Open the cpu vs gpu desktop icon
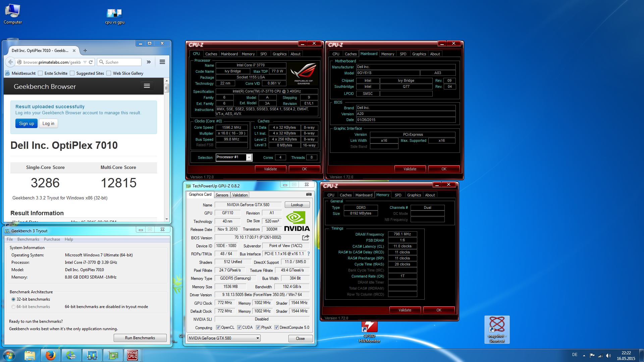644x362 pixels. click(x=114, y=16)
